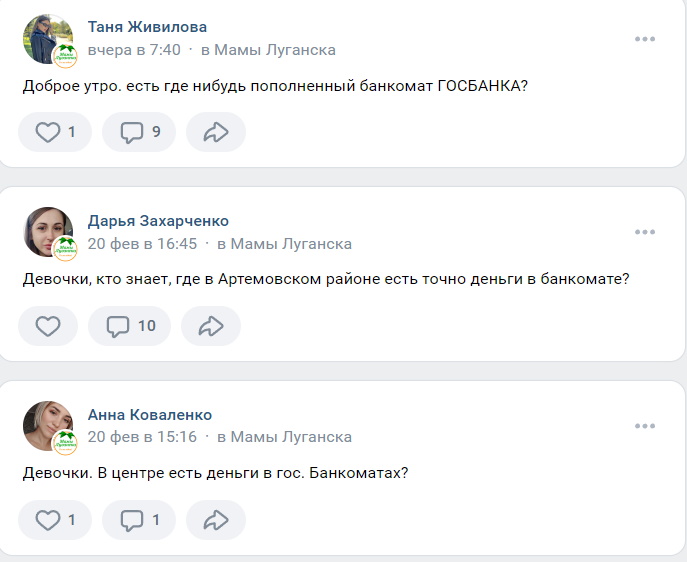Screen dimensions: 687x562
Task: Like Дарья Захарченко's post
Action: (x=48, y=325)
